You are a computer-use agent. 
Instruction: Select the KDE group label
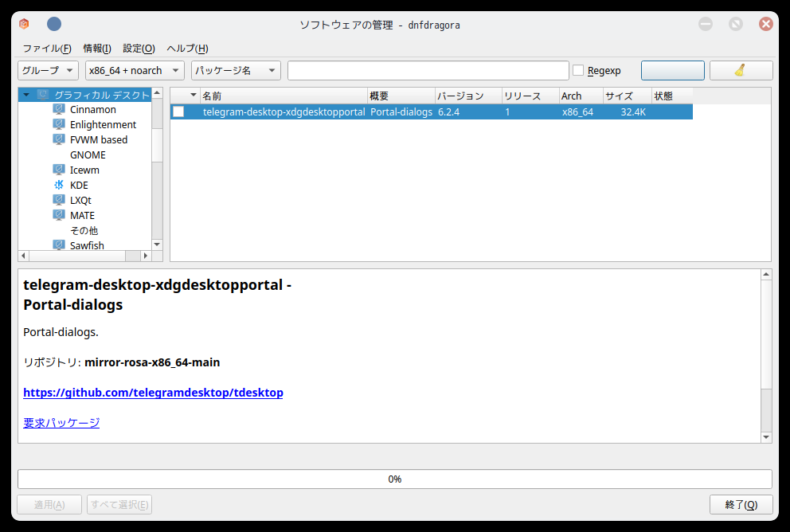[79, 185]
